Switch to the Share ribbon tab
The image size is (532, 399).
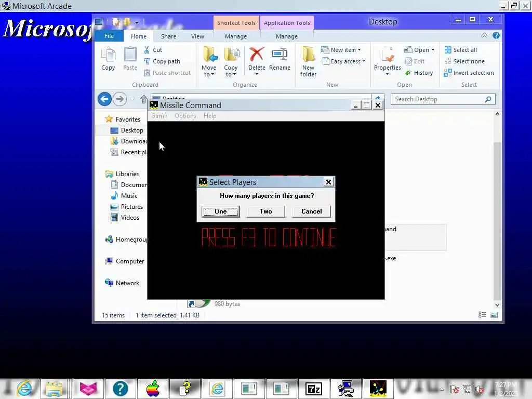(169, 36)
